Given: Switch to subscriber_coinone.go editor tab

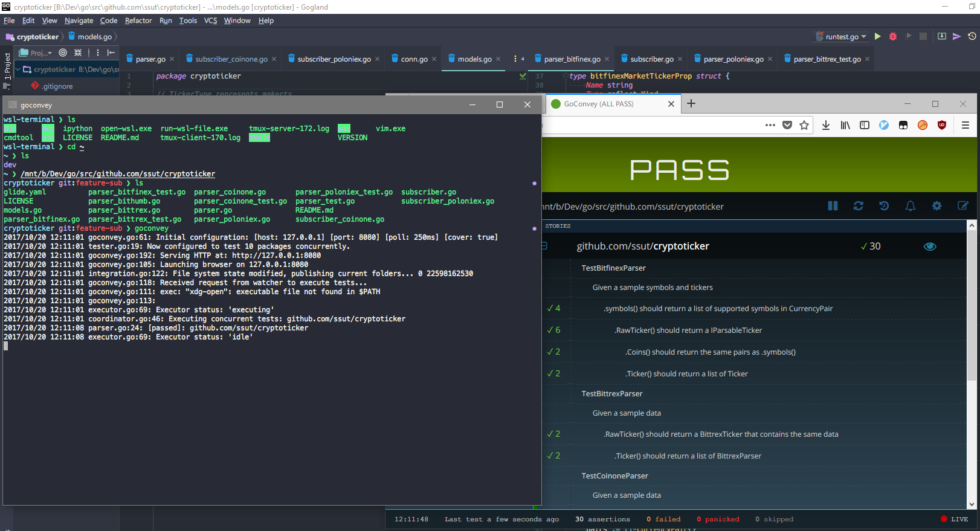Looking at the screenshot, I should 231,59.
